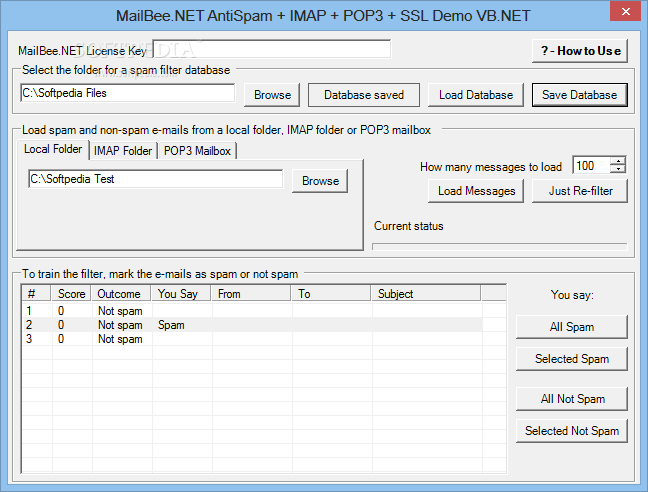Sort by the Outcome column header
The height and width of the screenshot is (492, 648).
[x=122, y=294]
